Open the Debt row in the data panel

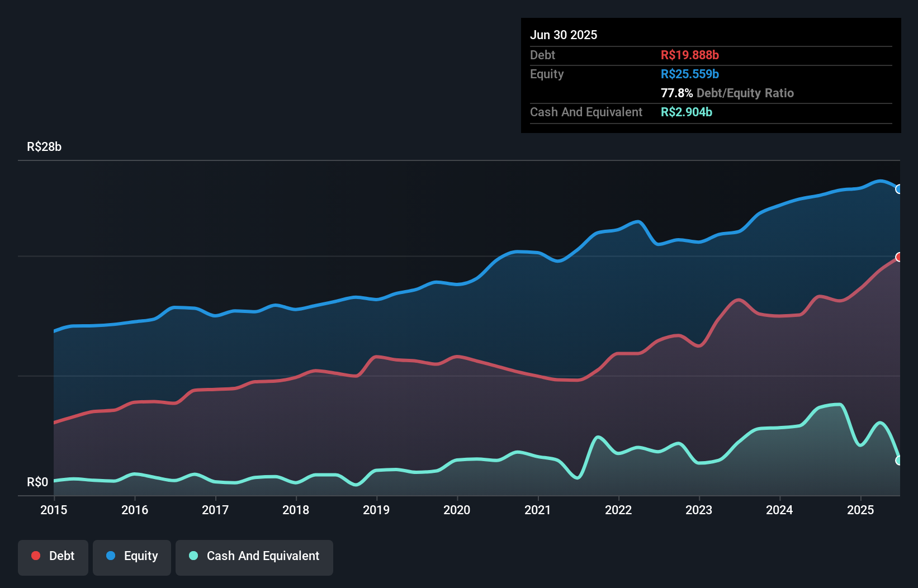pos(542,55)
